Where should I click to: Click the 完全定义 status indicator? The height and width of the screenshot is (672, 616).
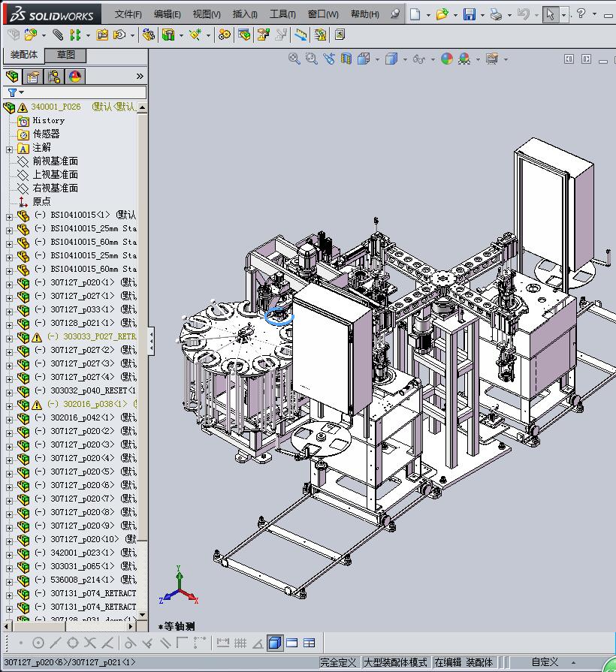[338, 662]
